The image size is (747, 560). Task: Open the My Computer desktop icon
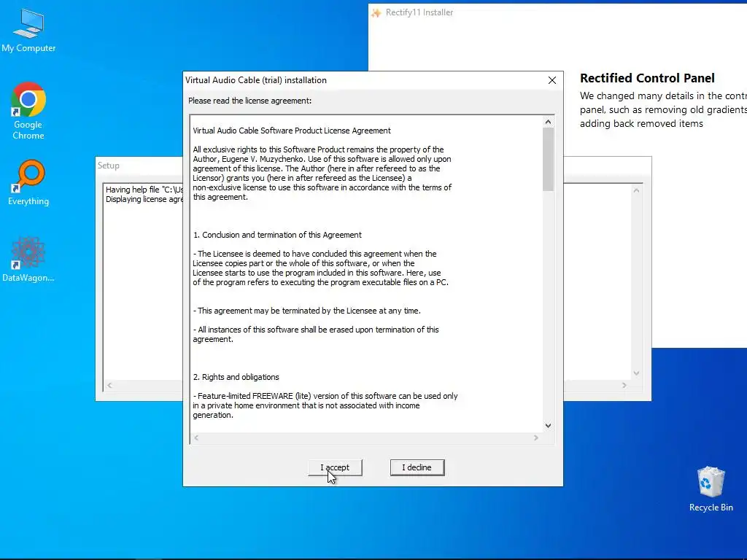(28, 29)
